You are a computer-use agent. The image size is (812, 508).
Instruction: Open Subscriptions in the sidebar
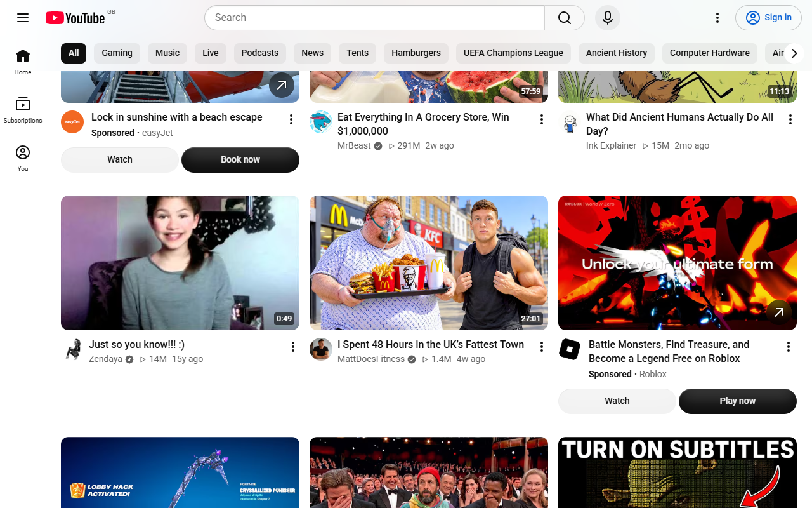click(x=23, y=110)
